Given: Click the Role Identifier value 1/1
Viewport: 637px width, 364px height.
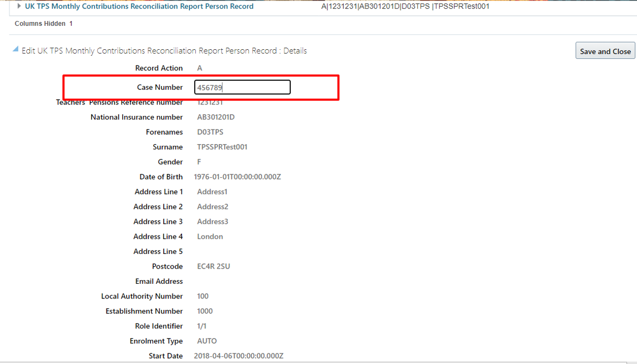Looking at the screenshot, I should click(x=201, y=326).
